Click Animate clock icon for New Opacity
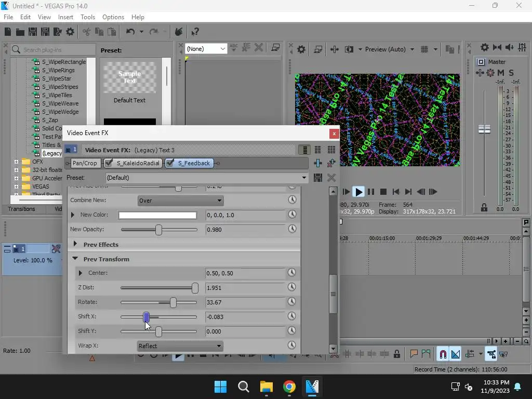532x399 pixels. click(292, 229)
